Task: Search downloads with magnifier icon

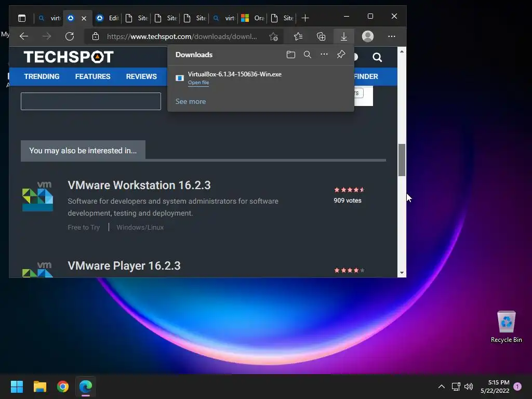Action: (x=308, y=55)
